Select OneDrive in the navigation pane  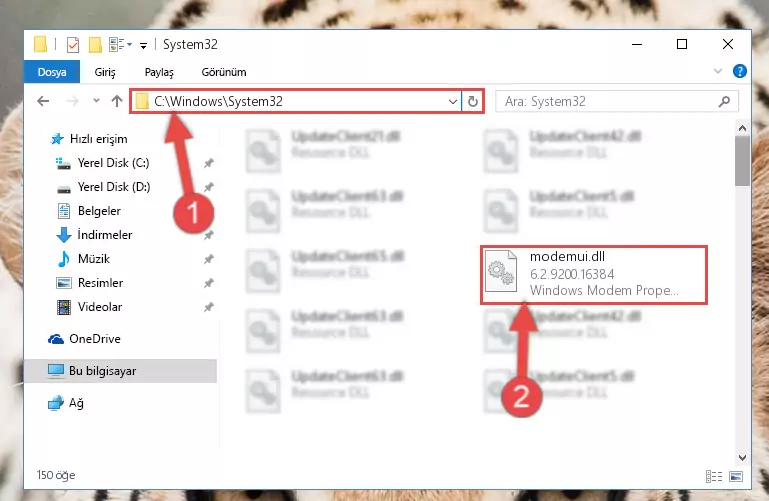point(95,339)
